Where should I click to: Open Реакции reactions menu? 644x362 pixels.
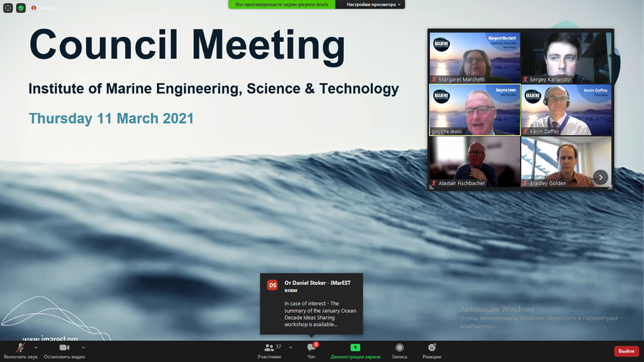pos(432,351)
